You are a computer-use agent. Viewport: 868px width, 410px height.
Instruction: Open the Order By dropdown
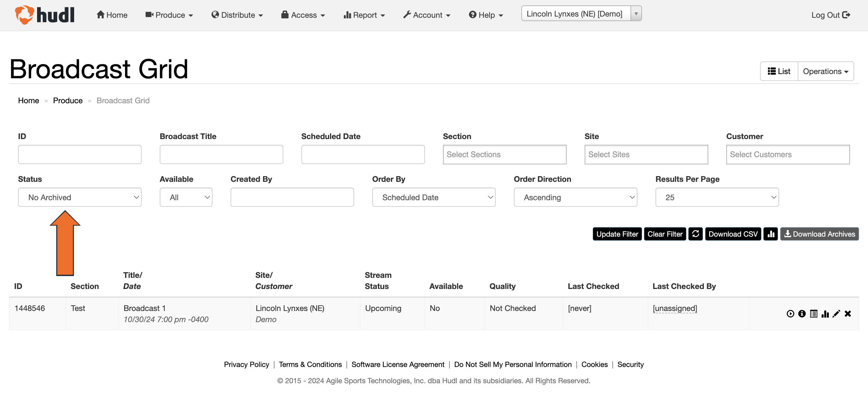coord(434,197)
